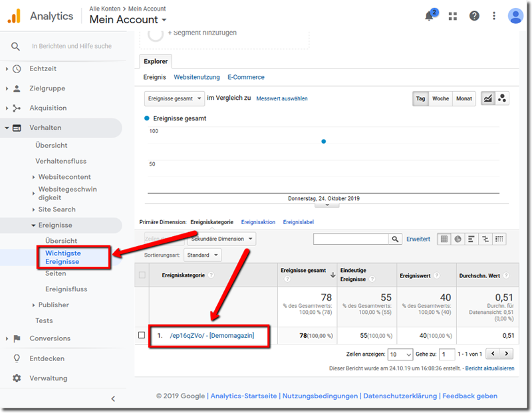The width and height of the screenshot is (532, 413).
Task: Open the Zeilen anzeigen rows dropdown
Action: click(400, 354)
